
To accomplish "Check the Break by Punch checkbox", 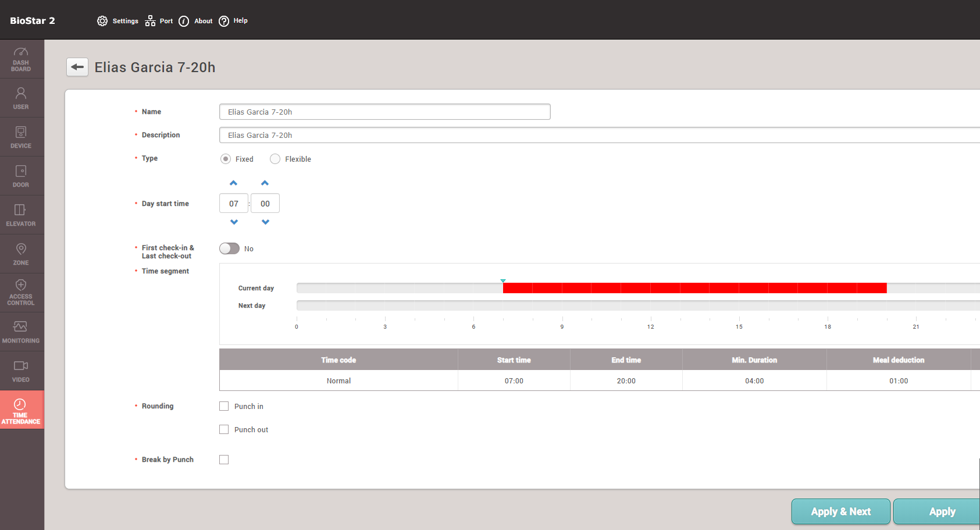I will click(224, 460).
